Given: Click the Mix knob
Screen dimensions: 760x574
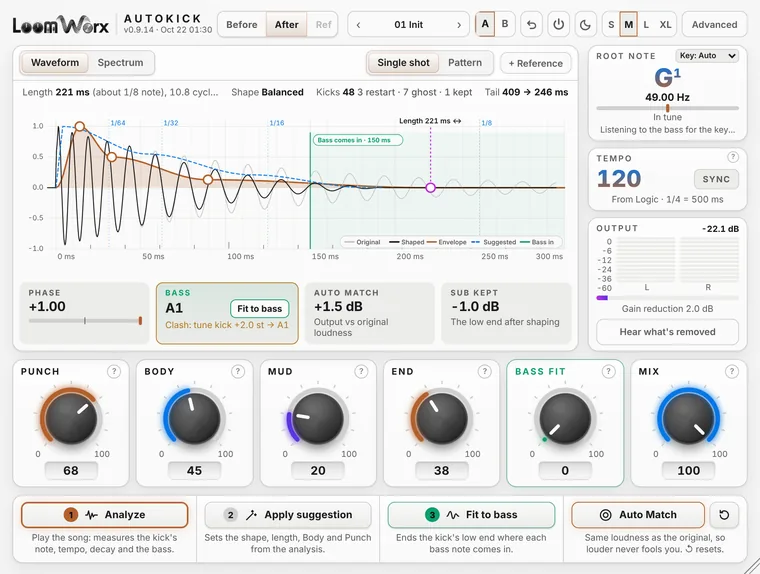Looking at the screenshot, I should [x=688, y=418].
